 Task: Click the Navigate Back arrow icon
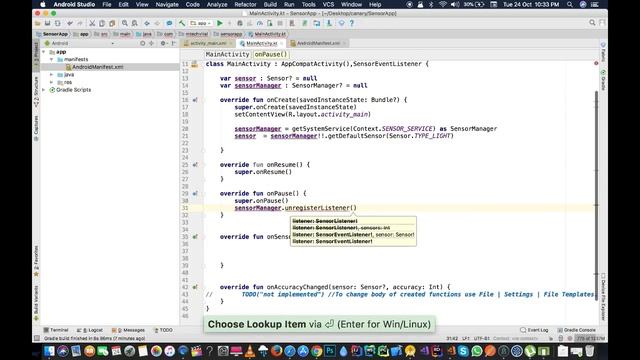tap(147, 23)
